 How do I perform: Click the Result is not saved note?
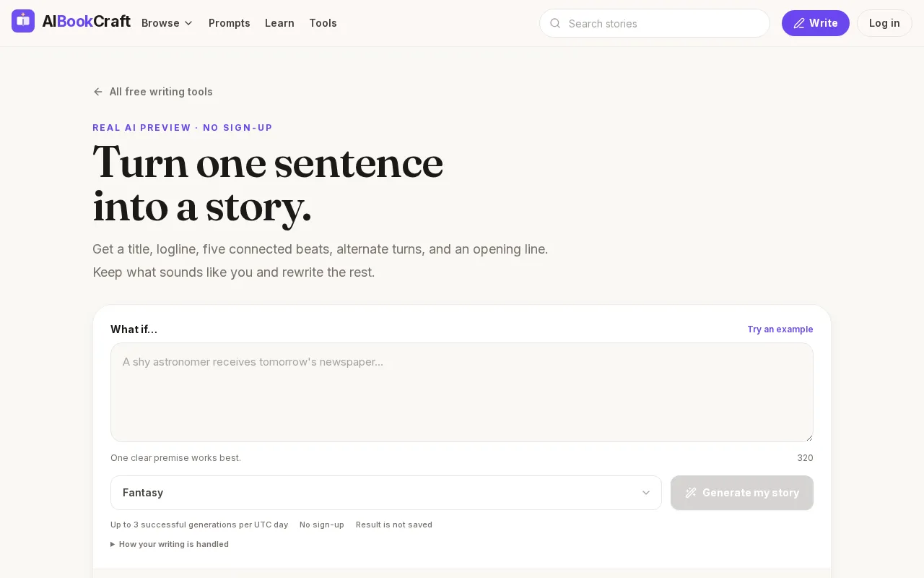[x=394, y=525]
